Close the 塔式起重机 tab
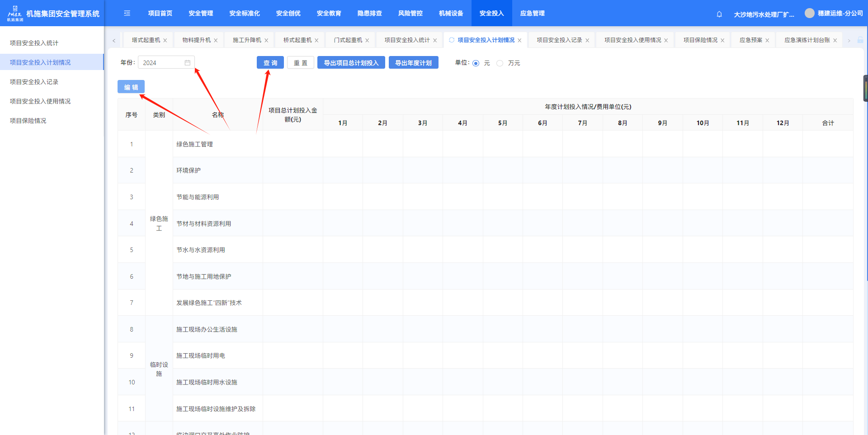868x435 pixels. pyautogui.click(x=165, y=41)
